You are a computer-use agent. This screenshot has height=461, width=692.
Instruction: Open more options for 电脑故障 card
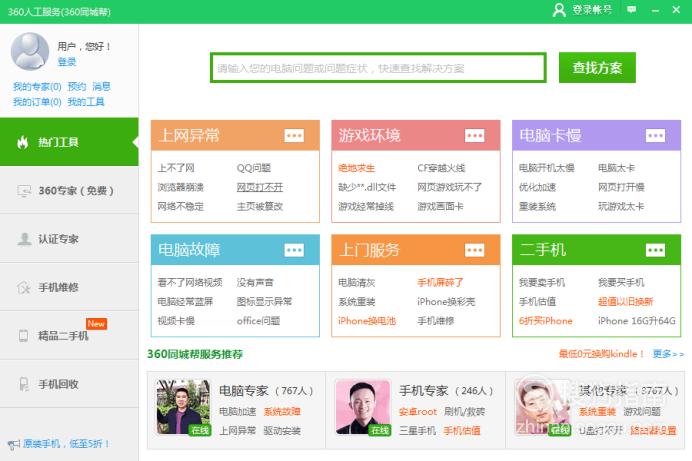coord(294,250)
